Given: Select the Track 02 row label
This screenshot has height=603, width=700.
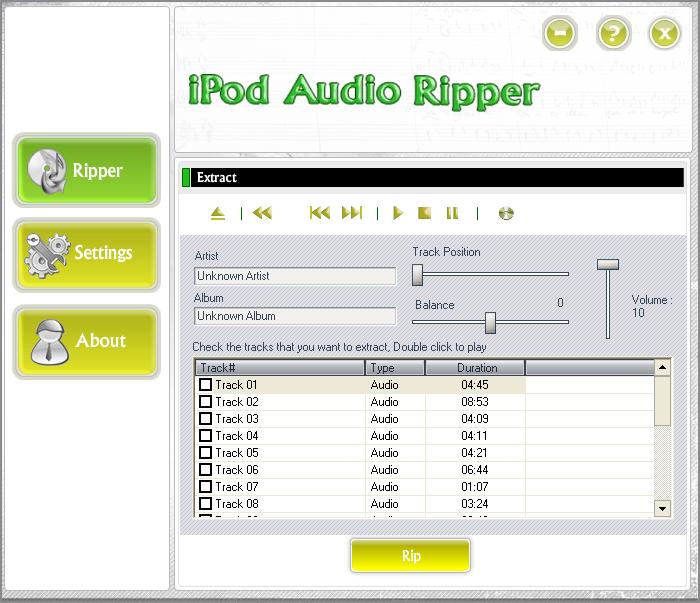Looking at the screenshot, I should click(237, 402).
